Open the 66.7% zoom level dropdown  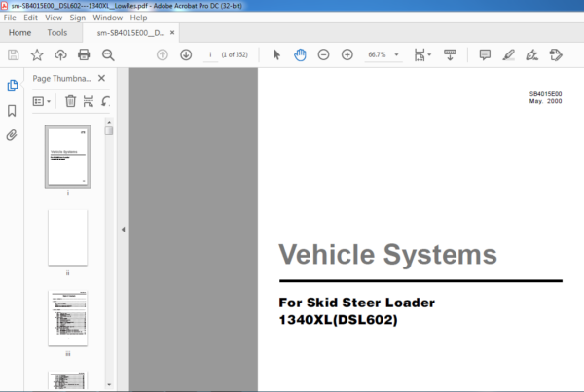point(383,55)
